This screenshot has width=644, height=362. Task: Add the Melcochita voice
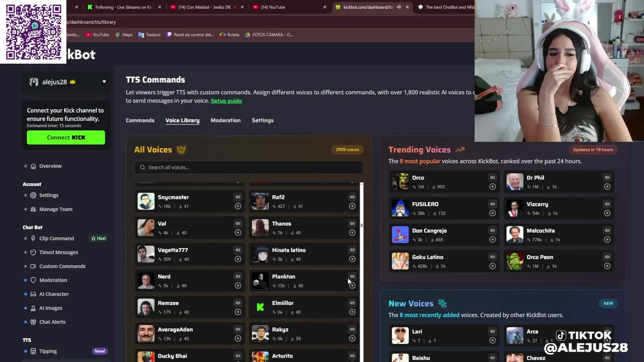607,240
